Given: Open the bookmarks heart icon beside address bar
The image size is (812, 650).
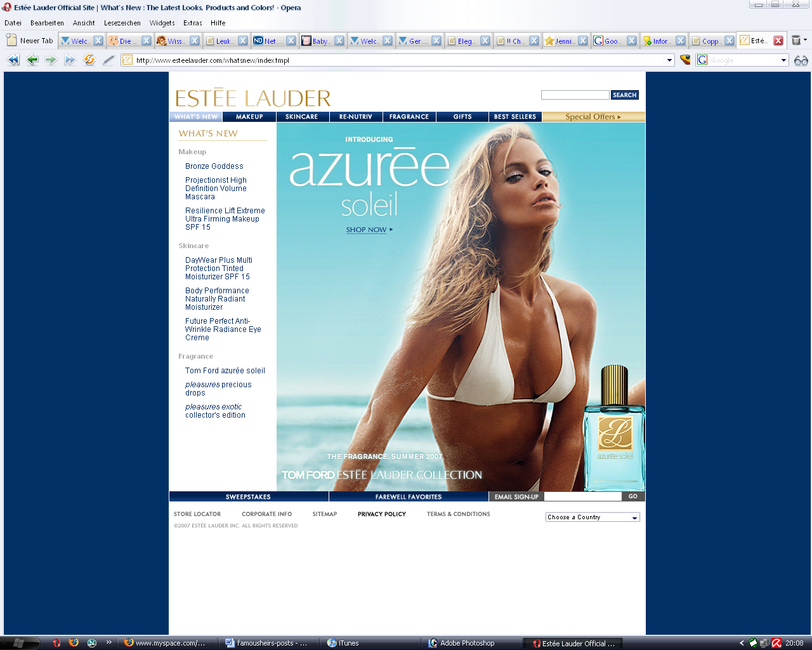Looking at the screenshot, I should [x=685, y=60].
